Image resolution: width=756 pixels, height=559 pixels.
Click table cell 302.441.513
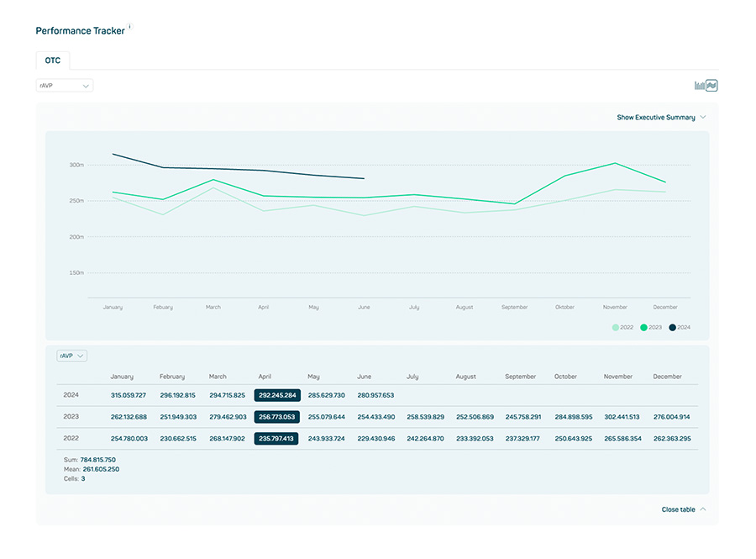tap(622, 417)
